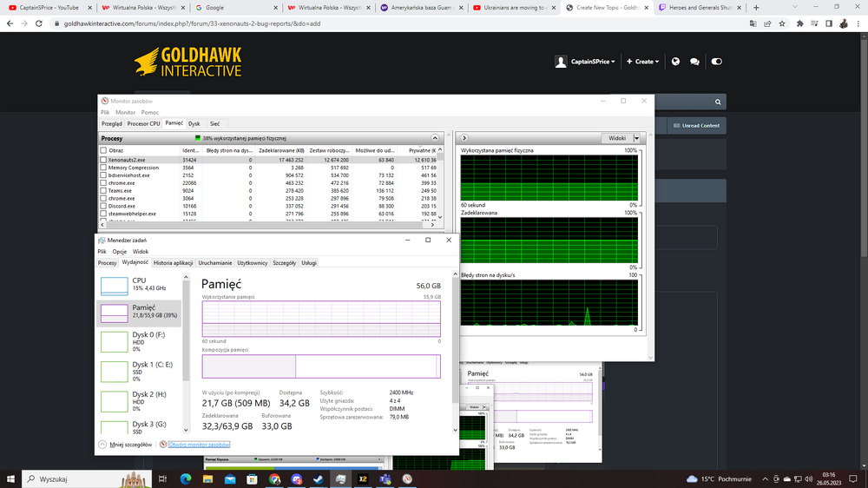Viewport: 868px width, 488px height.
Task: Bookmark this page with star icon
Action: [782, 23]
